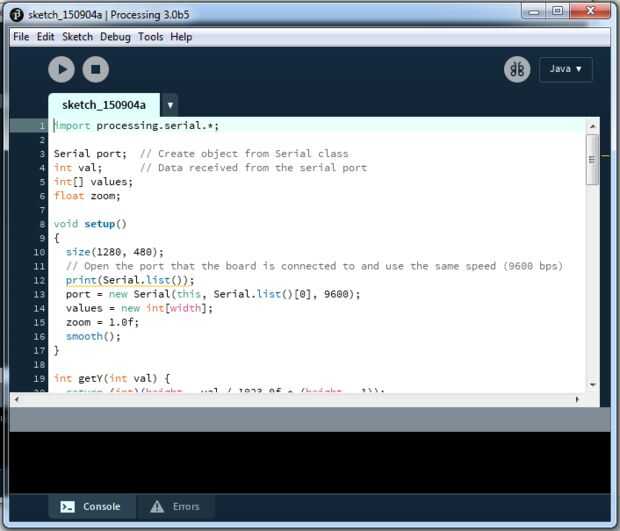The width and height of the screenshot is (620, 531).
Task: Select the sketch_150904a tab
Action: [x=104, y=105]
